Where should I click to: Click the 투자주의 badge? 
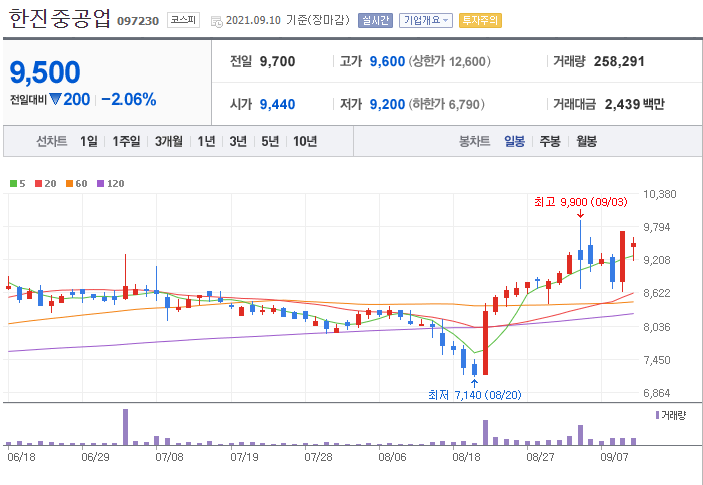[x=480, y=21]
